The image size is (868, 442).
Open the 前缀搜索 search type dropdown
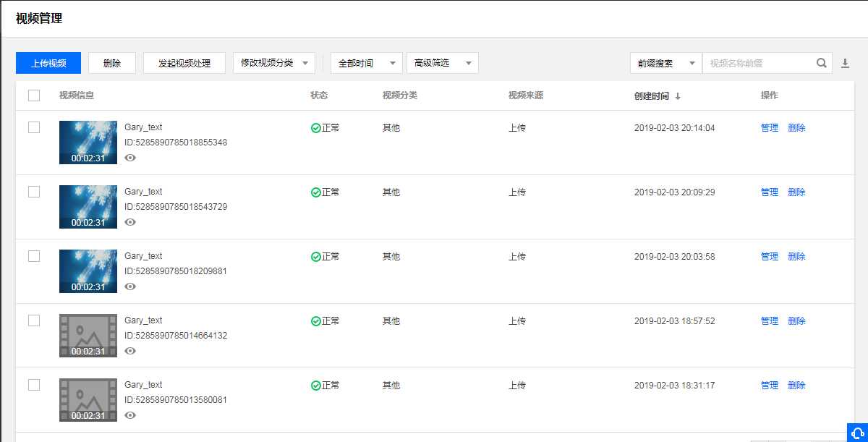point(665,63)
